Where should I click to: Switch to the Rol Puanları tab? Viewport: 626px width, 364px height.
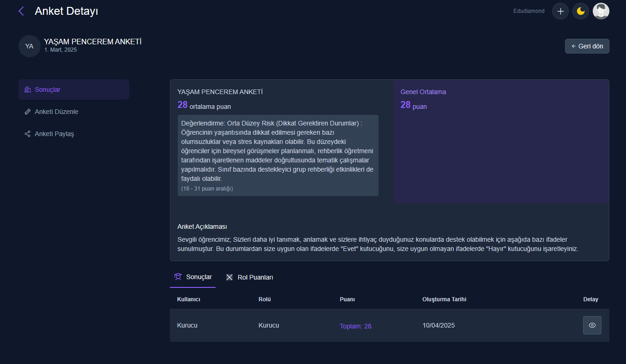(x=249, y=277)
